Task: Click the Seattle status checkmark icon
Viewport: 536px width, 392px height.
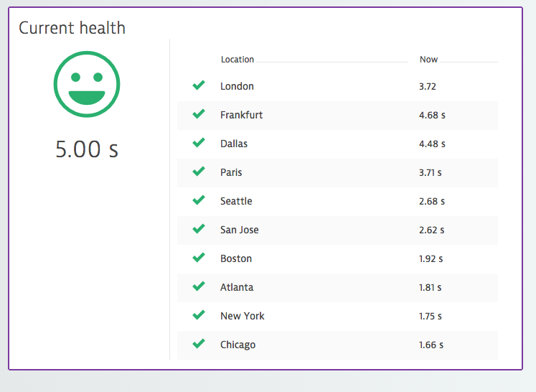Action: [199, 200]
